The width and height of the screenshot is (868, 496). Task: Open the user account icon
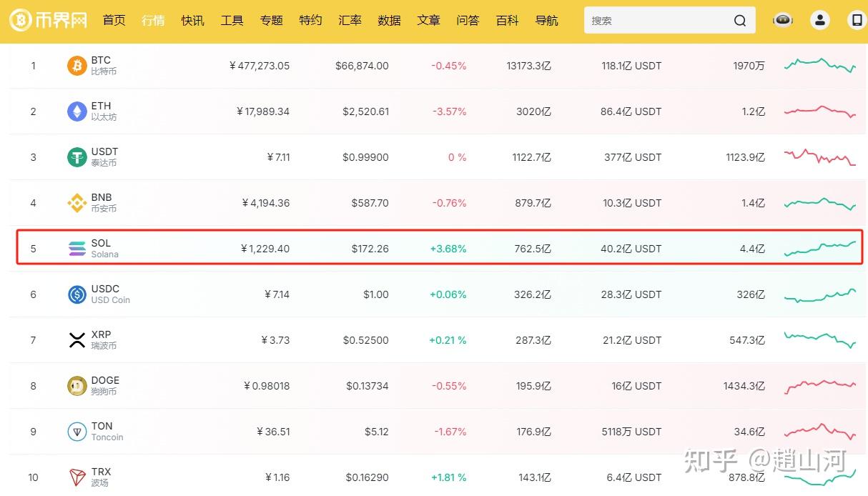[819, 19]
